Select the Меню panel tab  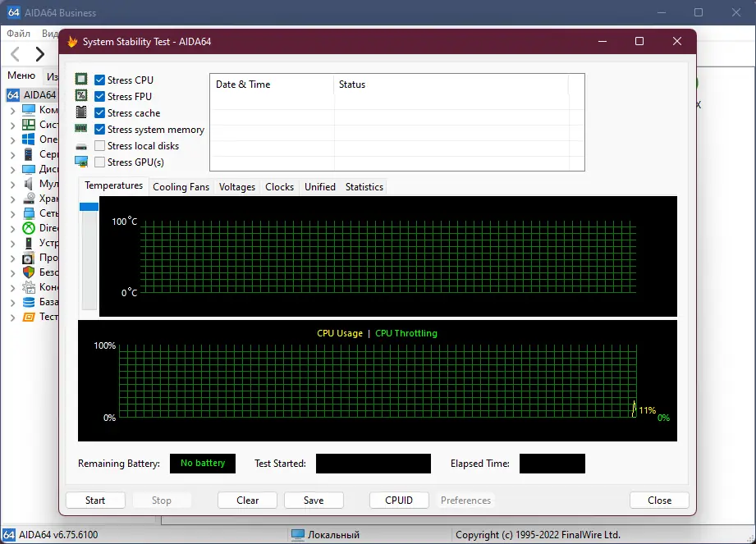pyautogui.click(x=21, y=75)
